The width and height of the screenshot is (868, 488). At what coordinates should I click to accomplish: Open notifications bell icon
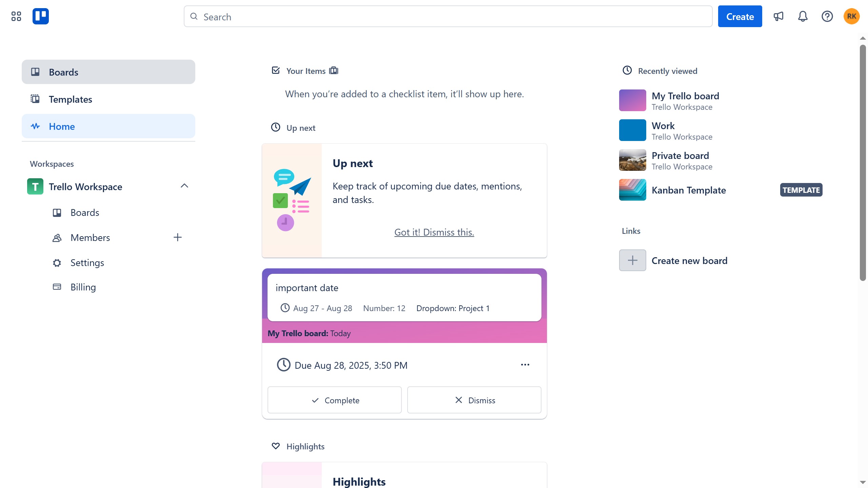coord(803,16)
